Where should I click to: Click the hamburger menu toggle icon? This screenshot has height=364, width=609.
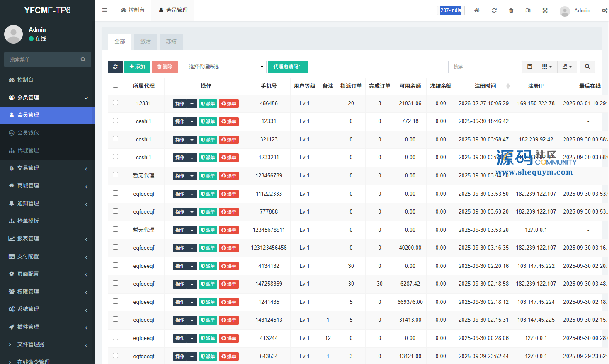click(105, 10)
